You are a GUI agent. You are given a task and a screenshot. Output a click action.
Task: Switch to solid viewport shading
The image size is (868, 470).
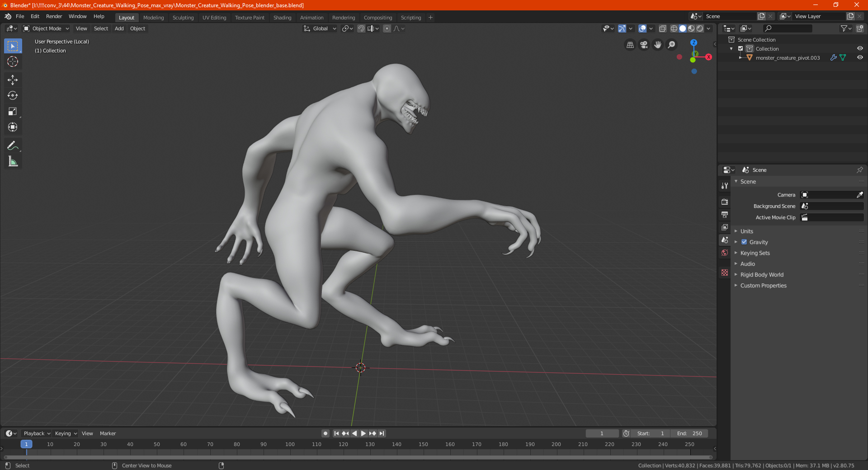pos(683,28)
